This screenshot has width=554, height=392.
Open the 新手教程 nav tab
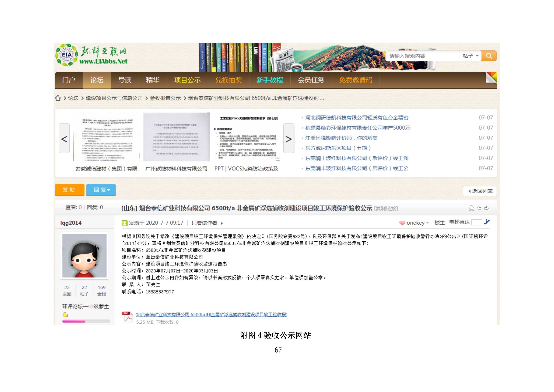(x=270, y=80)
